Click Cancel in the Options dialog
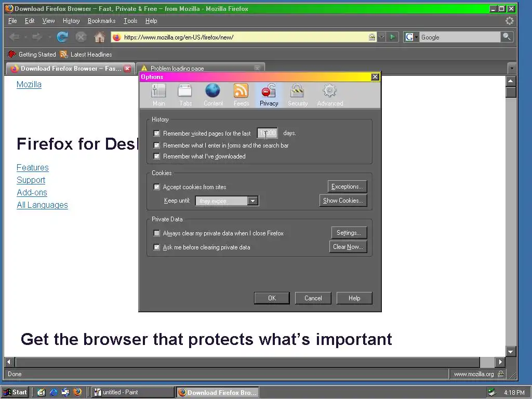Screen dimensions: 532x399 [x=313, y=298]
